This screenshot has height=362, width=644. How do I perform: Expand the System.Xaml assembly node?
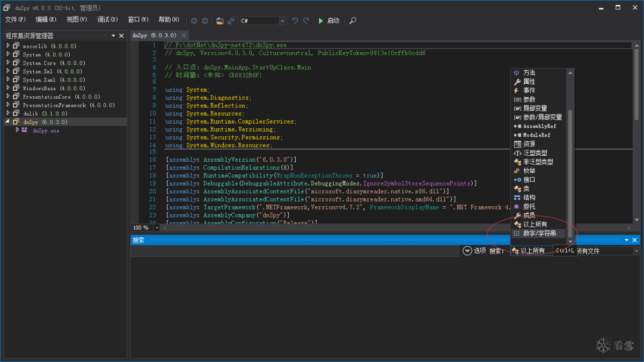8,79
